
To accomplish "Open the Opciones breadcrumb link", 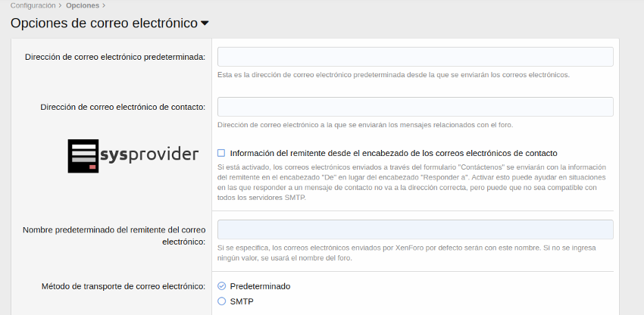I will point(82,5).
